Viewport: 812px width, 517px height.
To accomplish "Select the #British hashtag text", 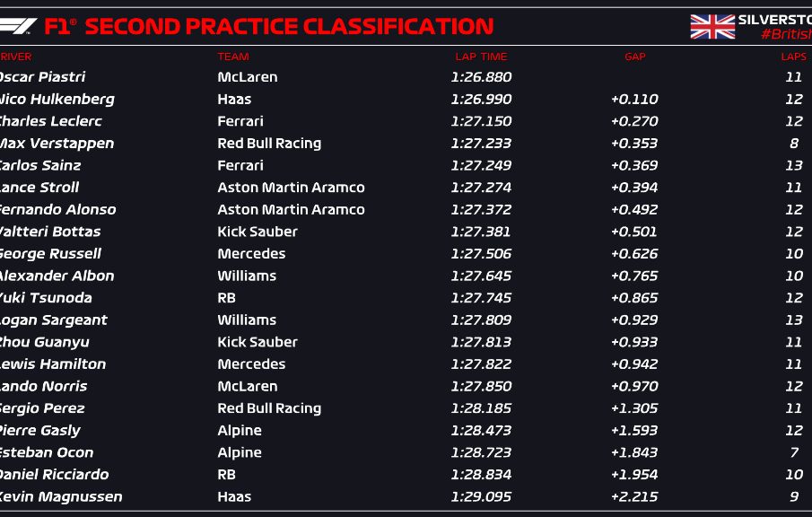I will click(786, 34).
